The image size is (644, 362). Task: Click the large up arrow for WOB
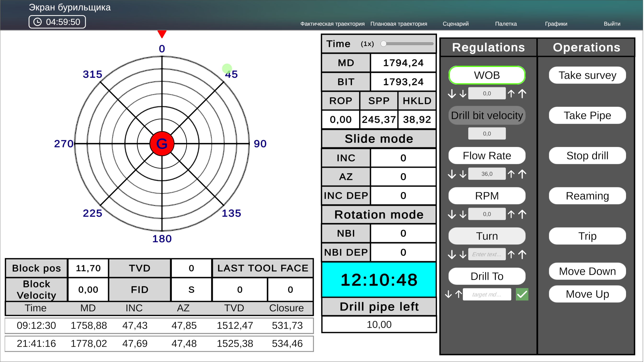point(522,93)
